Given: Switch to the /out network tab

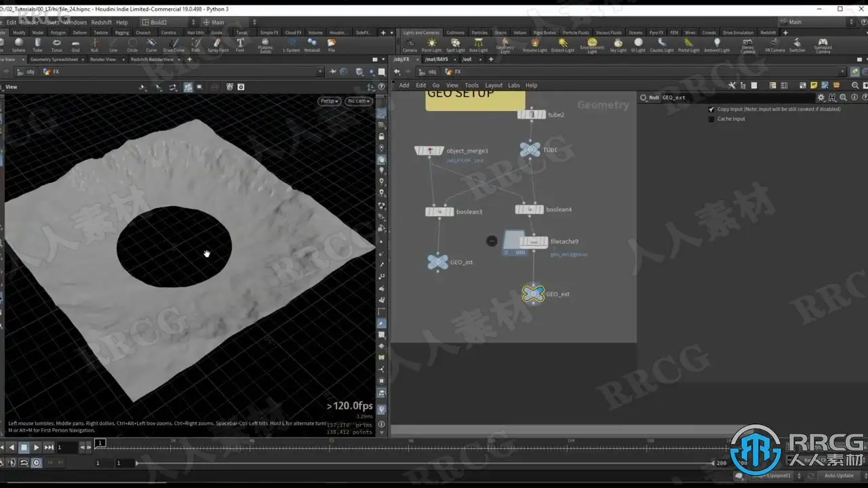Looking at the screenshot, I should [467, 60].
